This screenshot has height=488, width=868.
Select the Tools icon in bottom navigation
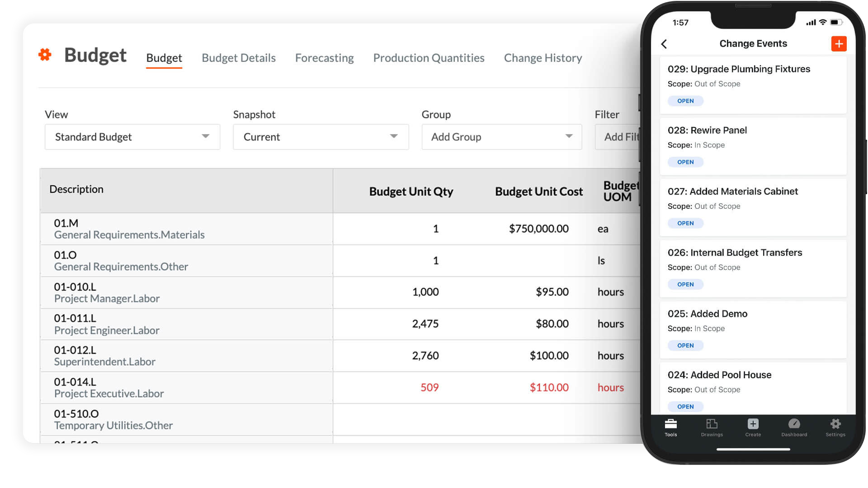click(x=670, y=427)
